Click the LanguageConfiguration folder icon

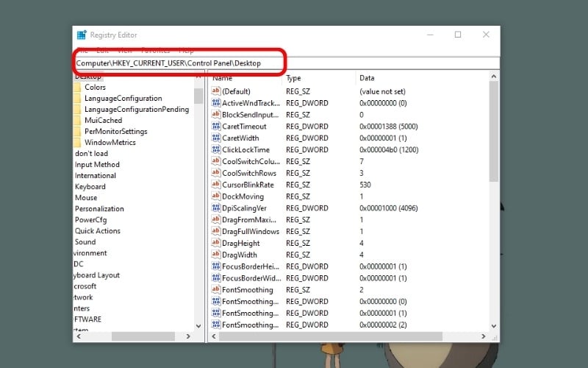coord(77,99)
